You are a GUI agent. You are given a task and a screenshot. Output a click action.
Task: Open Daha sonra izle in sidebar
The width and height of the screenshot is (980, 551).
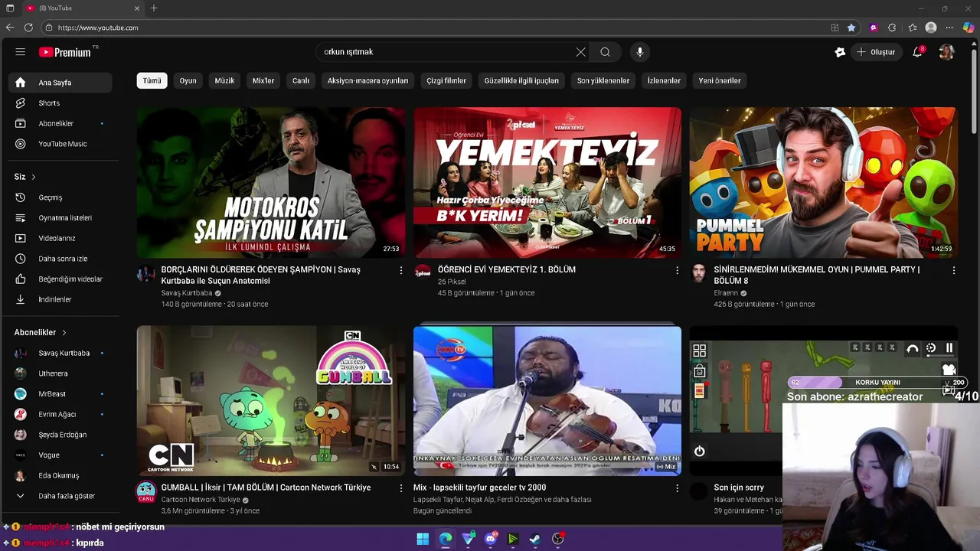tap(60, 259)
